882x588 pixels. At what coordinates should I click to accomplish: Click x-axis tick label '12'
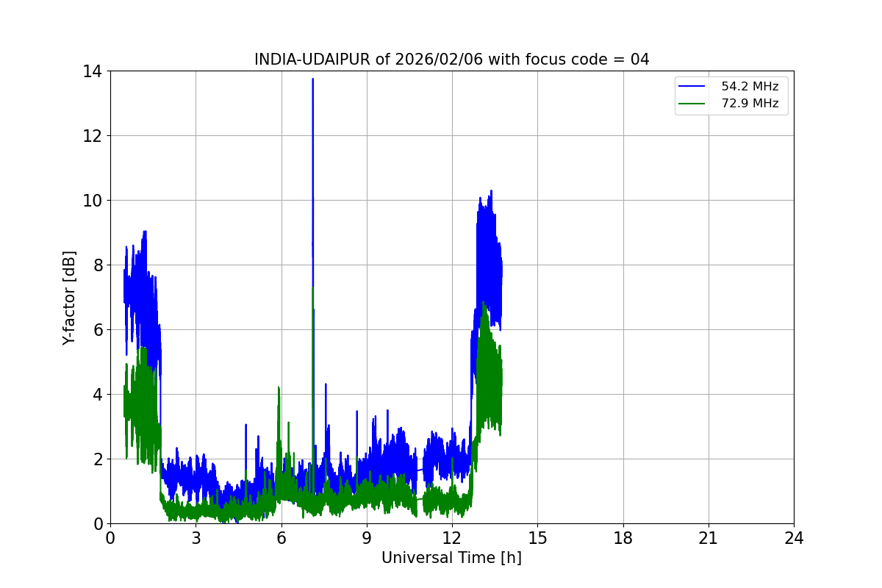pos(452,538)
